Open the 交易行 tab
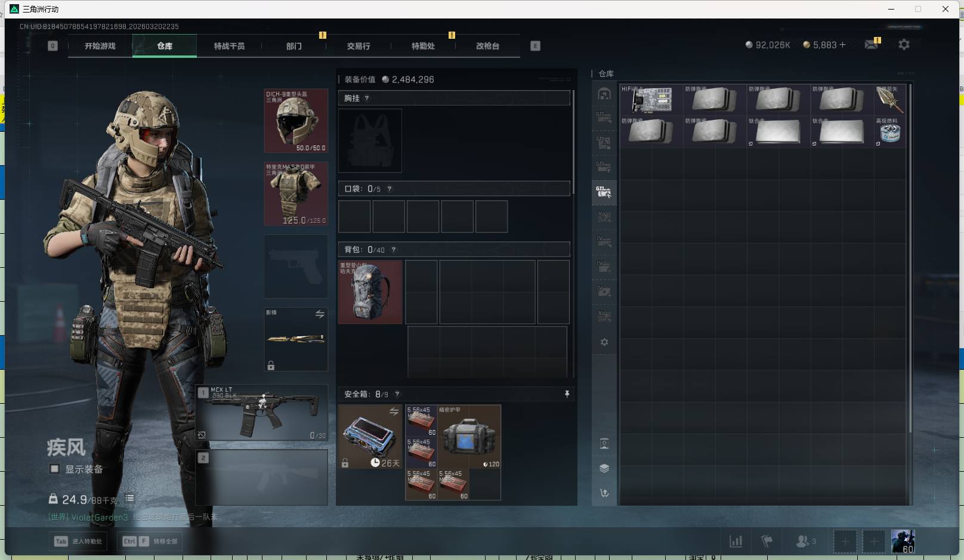 click(359, 46)
